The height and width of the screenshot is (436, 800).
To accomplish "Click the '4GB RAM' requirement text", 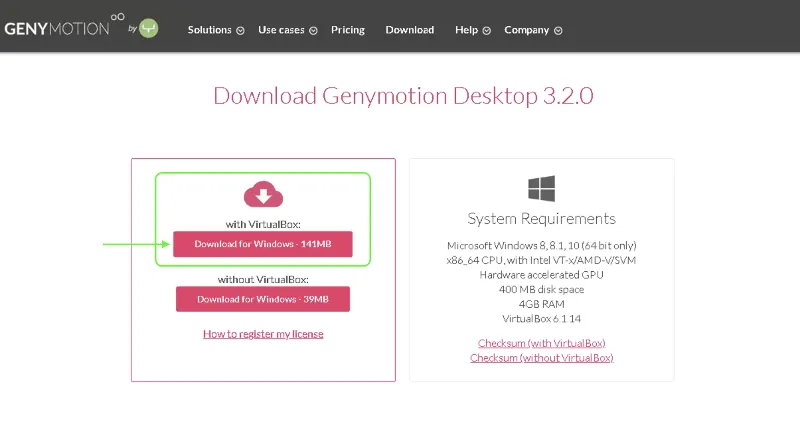I will coord(541,304).
